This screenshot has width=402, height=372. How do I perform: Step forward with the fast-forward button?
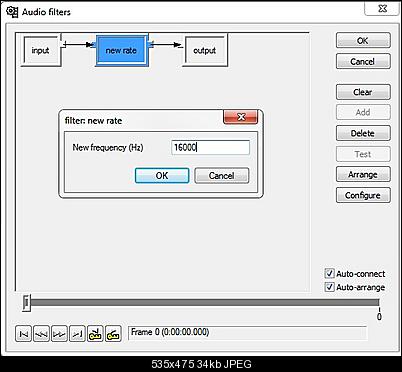coord(60,334)
